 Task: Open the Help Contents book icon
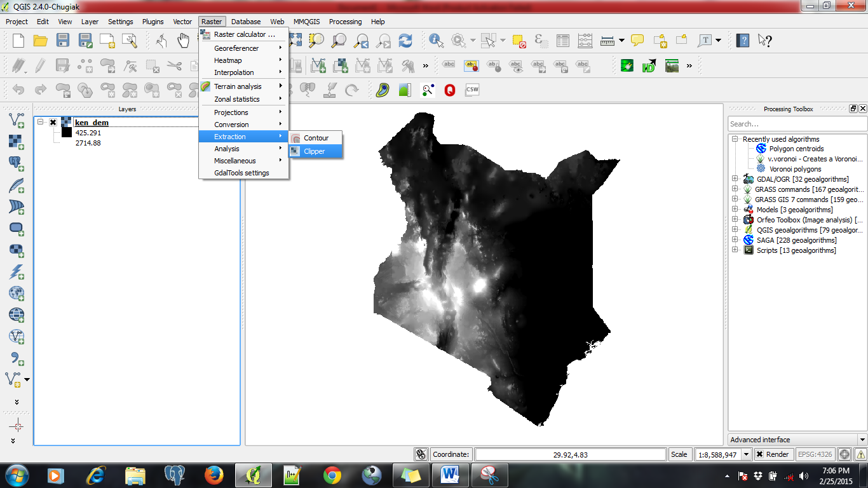tap(742, 41)
